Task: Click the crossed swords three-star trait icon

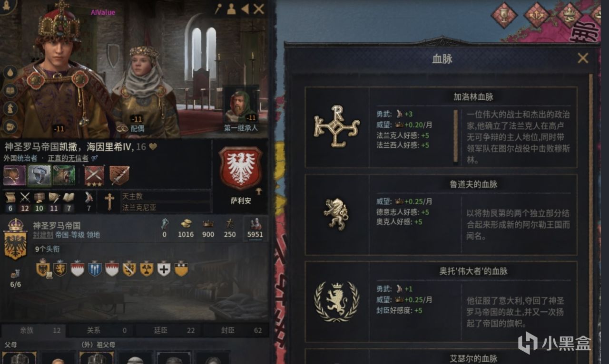Action: pos(94,175)
